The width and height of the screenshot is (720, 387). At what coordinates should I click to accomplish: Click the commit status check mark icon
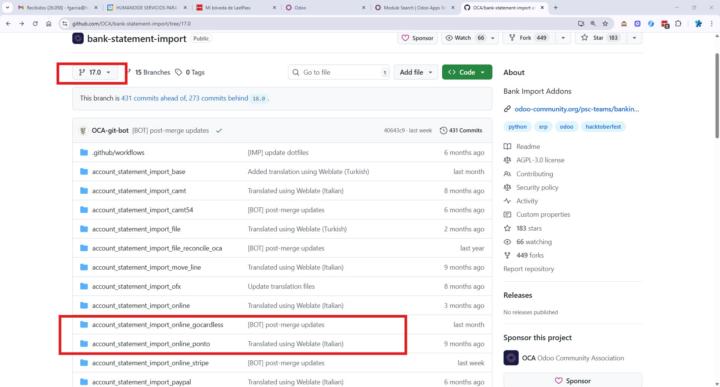coord(219,131)
